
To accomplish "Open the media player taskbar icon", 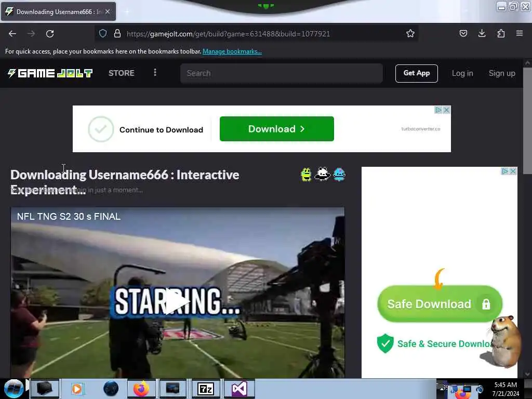I will coord(77,389).
